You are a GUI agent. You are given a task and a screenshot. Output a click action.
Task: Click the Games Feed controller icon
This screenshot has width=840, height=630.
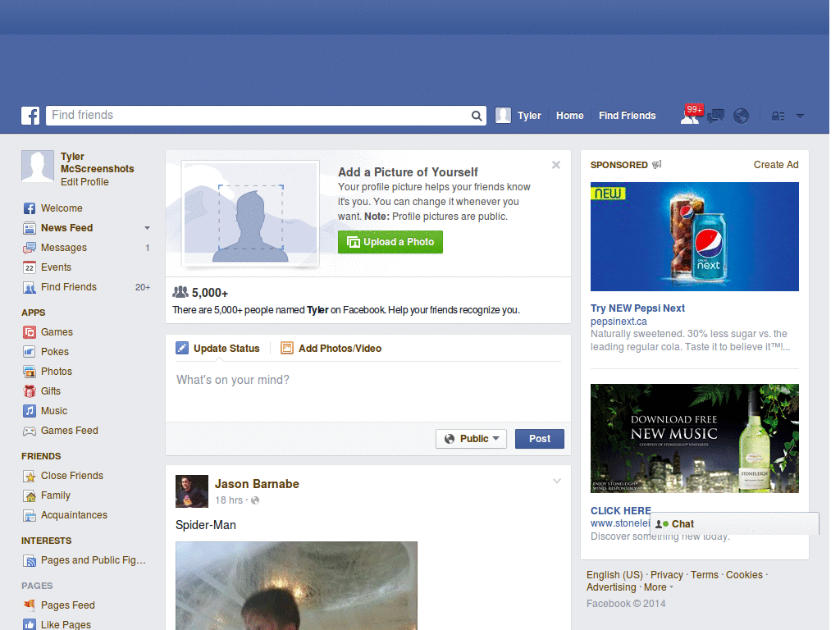[x=30, y=431]
